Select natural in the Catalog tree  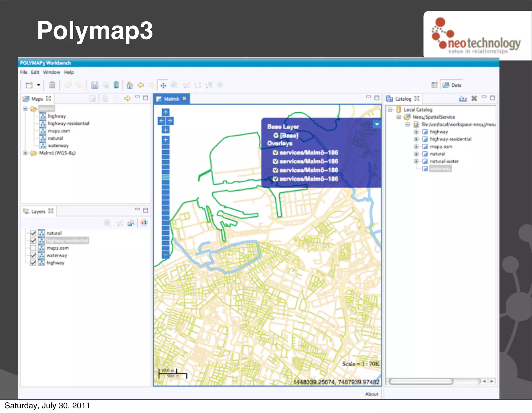pos(437,154)
